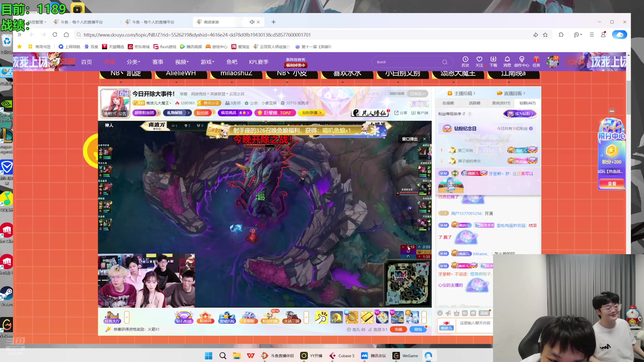Viewport: 644px width, 362px height.
Task: Click 巨星榜 TOP2 badge
Action: coord(275,113)
